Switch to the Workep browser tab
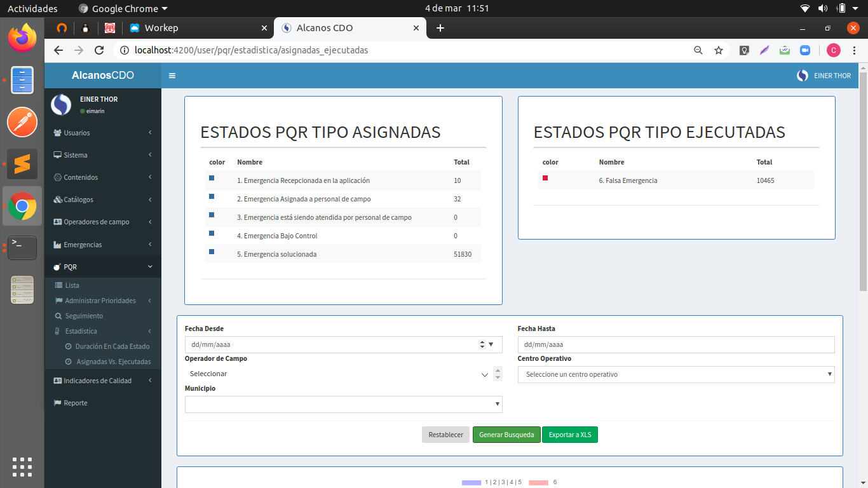Viewport: 868px width, 488px height. coord(198,28)
